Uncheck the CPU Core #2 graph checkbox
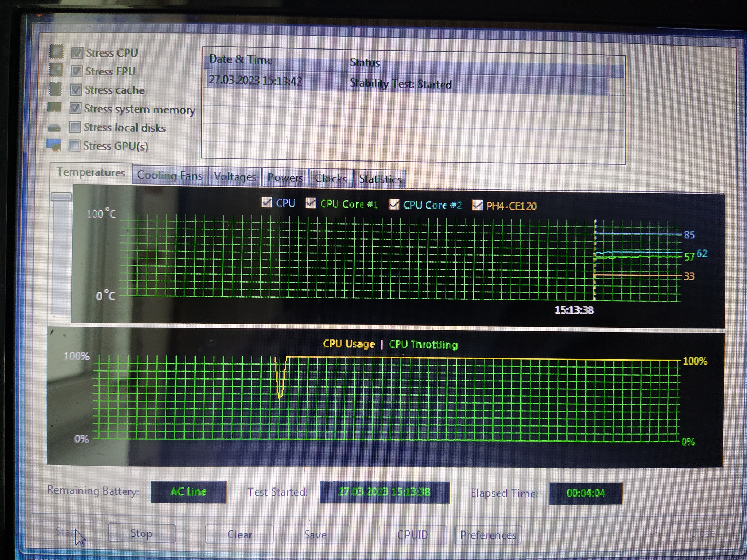 [394, 205]
